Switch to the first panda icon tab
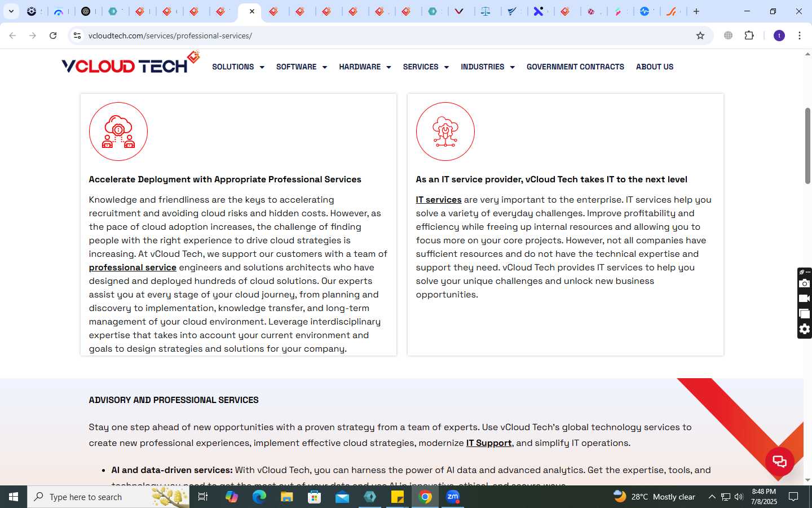The image size is (812, 508). tap(32, 11)
